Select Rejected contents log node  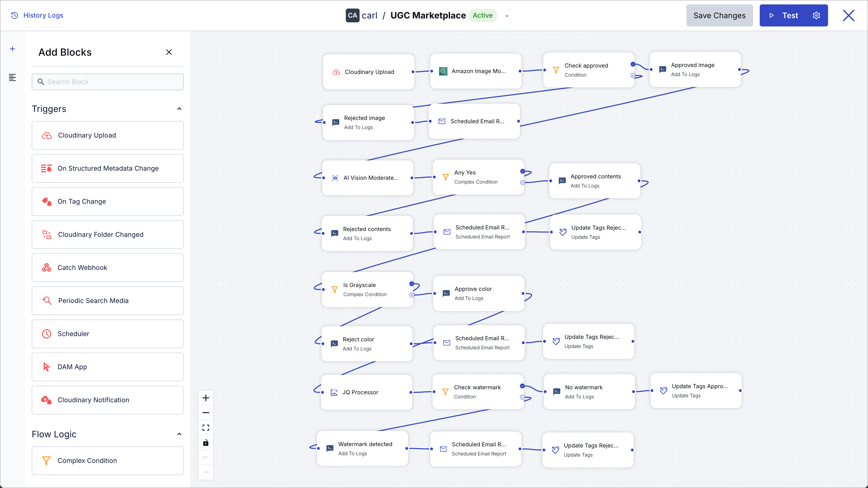coord(367,233)
